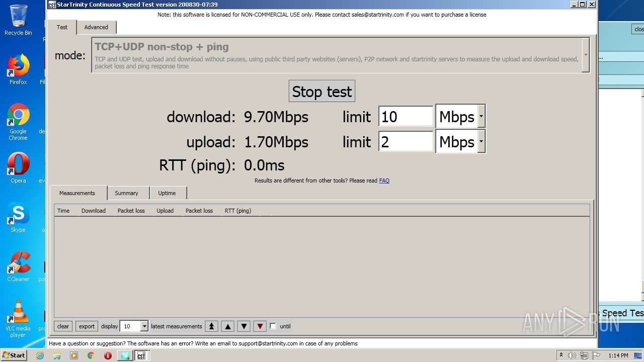Enable the 'until' checkbox
This screenshot has width=644, height=362.
pyautogui.click(x=273, y=326)
